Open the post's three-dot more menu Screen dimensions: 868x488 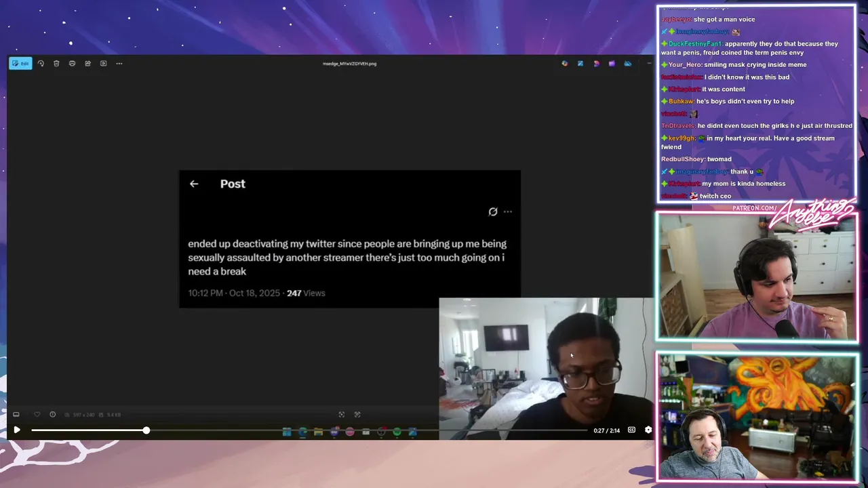point(508,211)
